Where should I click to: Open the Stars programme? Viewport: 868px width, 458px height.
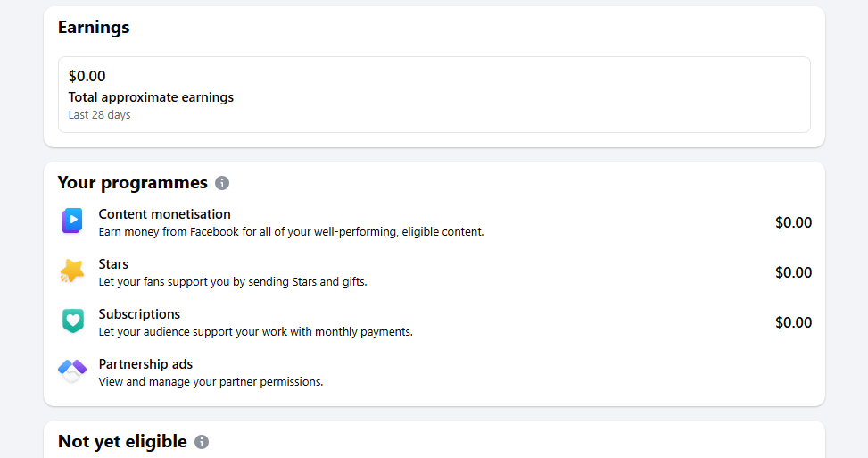click(x=113, y=264)
